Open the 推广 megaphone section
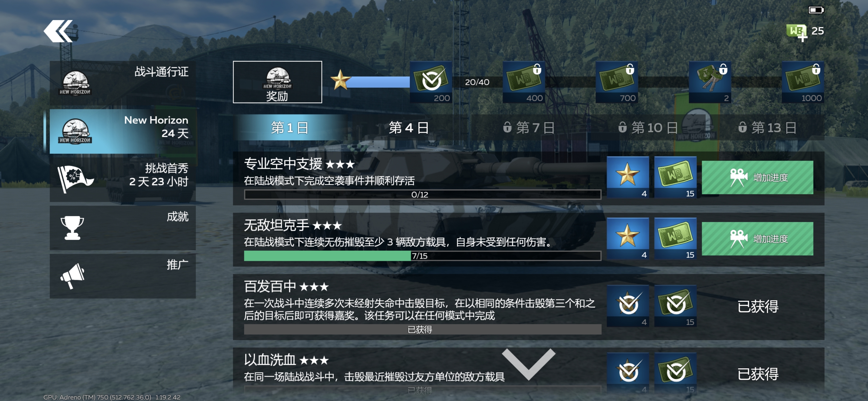This screenshot has height=401, width=868. (123, 276)
